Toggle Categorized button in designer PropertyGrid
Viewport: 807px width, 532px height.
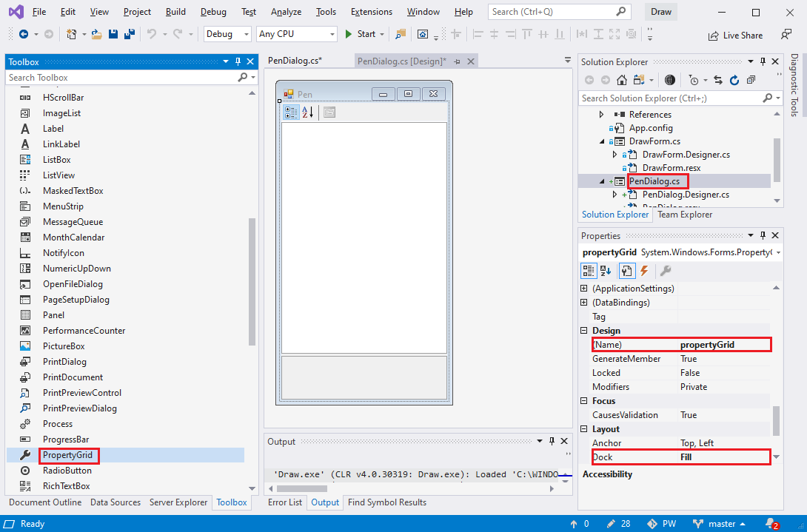(291, 112)
